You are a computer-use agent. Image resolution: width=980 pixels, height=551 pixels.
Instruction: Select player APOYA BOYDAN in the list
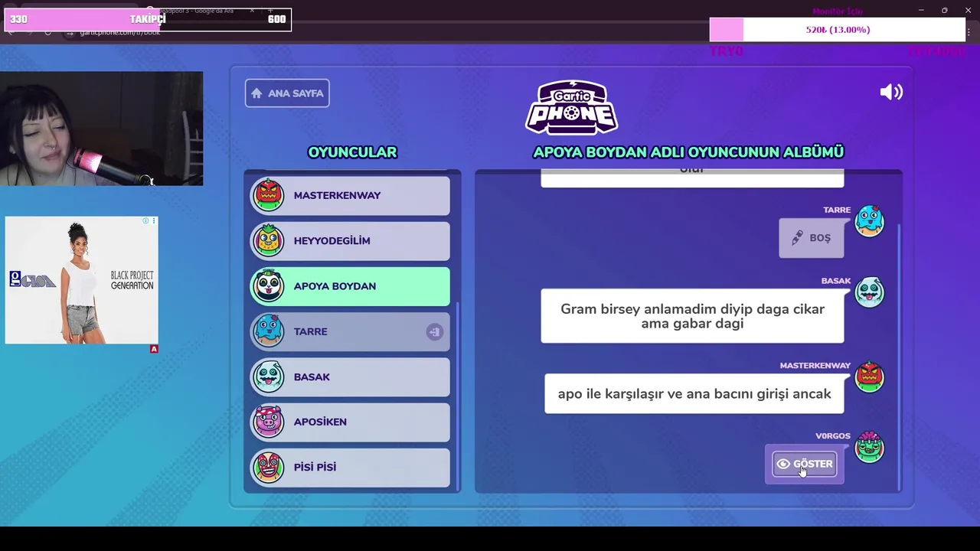click(x=351, y=286)
